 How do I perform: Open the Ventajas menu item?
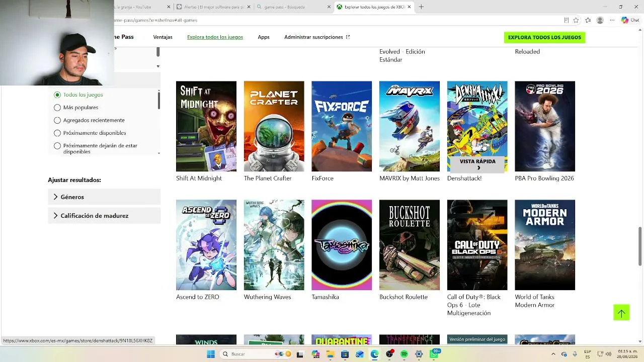point(163,37)
